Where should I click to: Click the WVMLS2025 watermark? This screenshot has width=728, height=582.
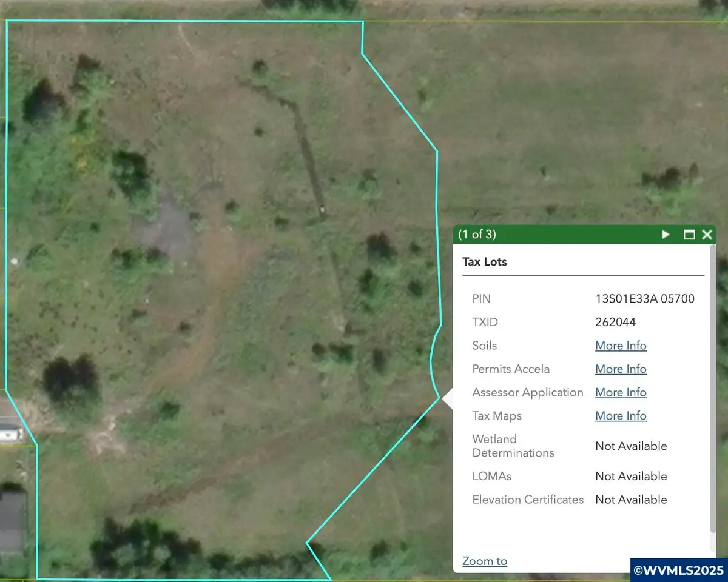[x=679, y=570]
